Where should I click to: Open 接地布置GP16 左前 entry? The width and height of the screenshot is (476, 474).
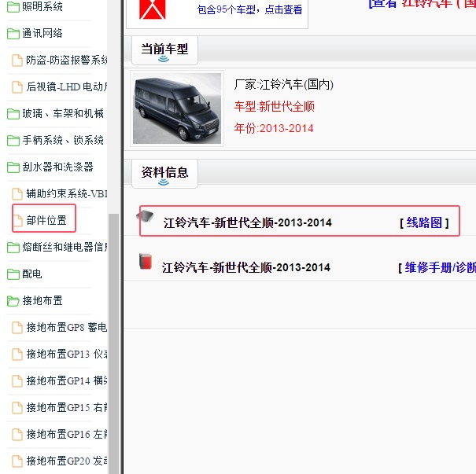point(66,434)
